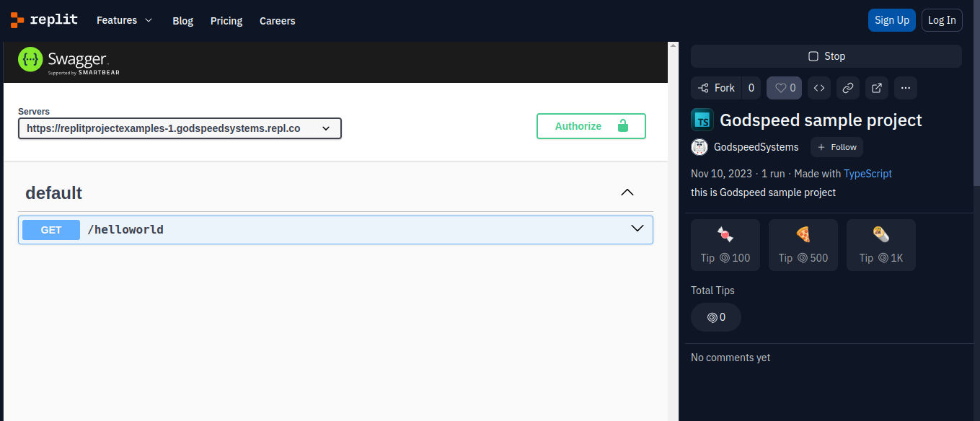The width and height of the screenshot is (980, 421).
Task: Click the 'No comments yet' text
Action: pyautogui.click(x=730, y=358)
